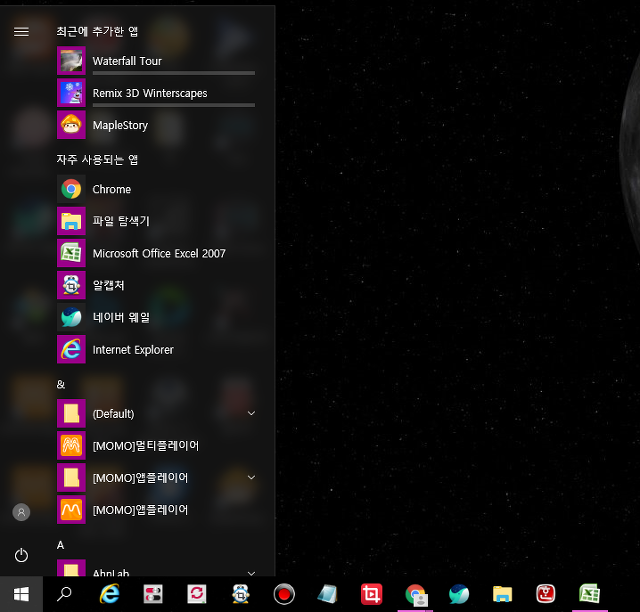This screenshot has height=612, width=640.
Task: Open the red Korean-letter taskbar icon
Action: coord(546,594)
